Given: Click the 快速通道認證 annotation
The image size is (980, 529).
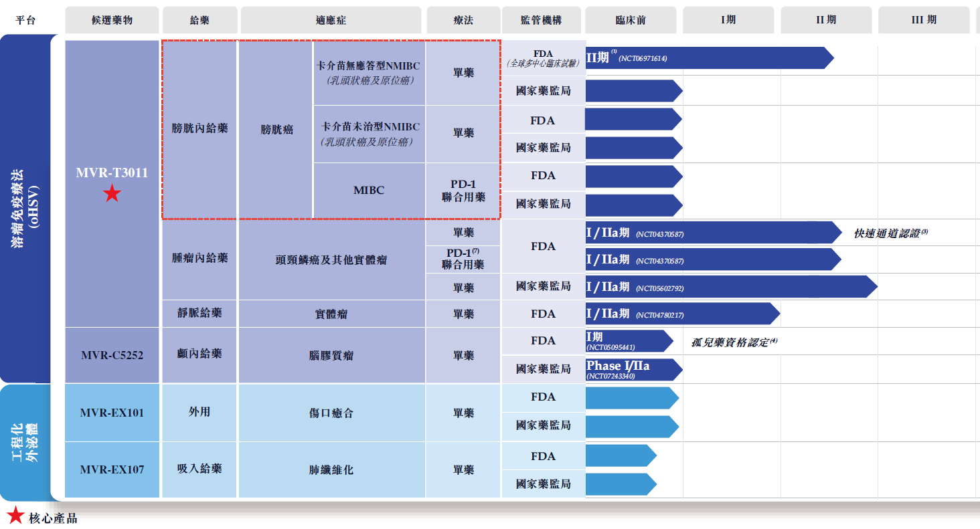Looking at the screenshot, I should [891, 233].
